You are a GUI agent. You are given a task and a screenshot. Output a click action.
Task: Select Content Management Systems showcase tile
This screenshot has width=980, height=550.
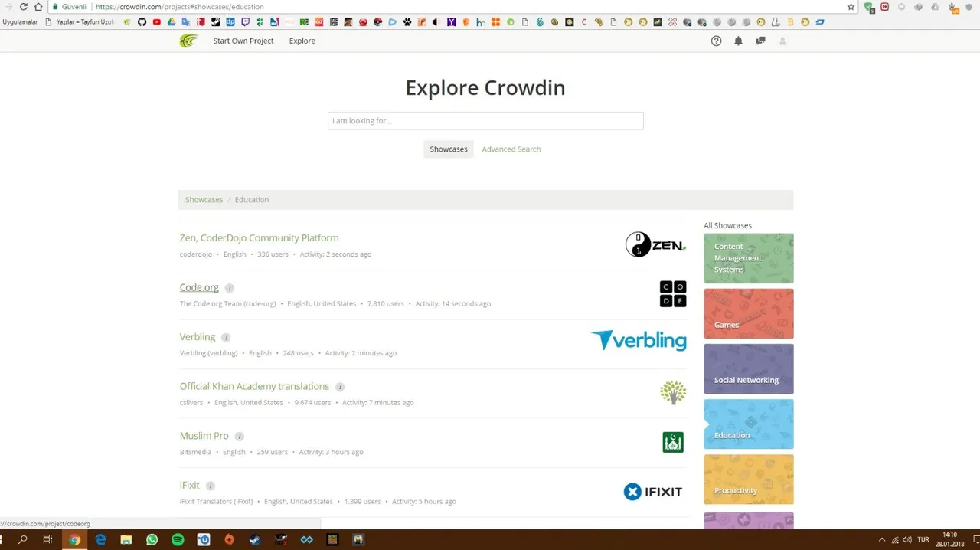click(x=749, y=258)
